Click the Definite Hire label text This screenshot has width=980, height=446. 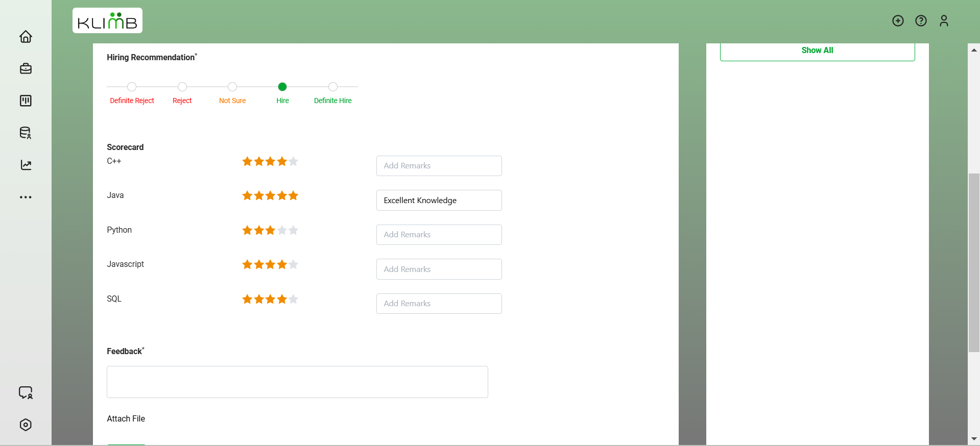coord(333,101)
